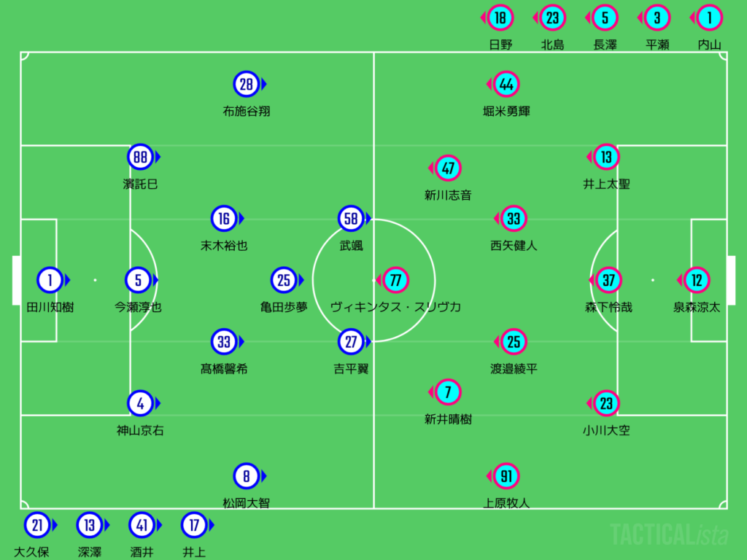The height and width of the screenshot is (560, 747).
Task: Click the number 44 marker for 堀米勇輝
Action: (506, 85)
